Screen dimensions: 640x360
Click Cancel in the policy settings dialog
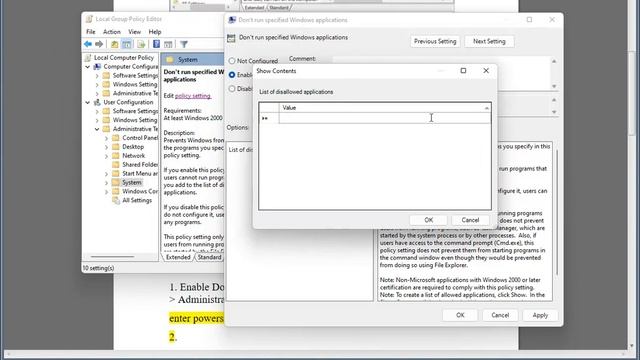tap(500, 315)
